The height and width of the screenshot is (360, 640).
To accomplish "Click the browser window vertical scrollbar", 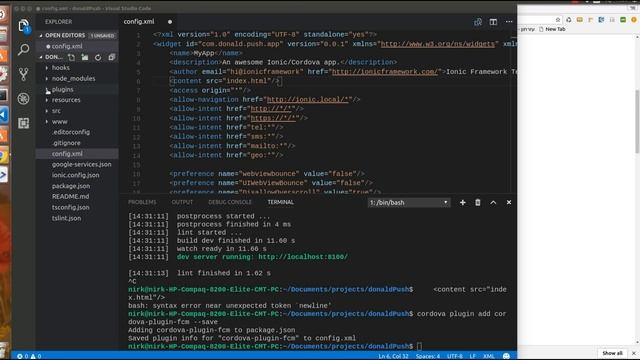I will tap(637, 121).
